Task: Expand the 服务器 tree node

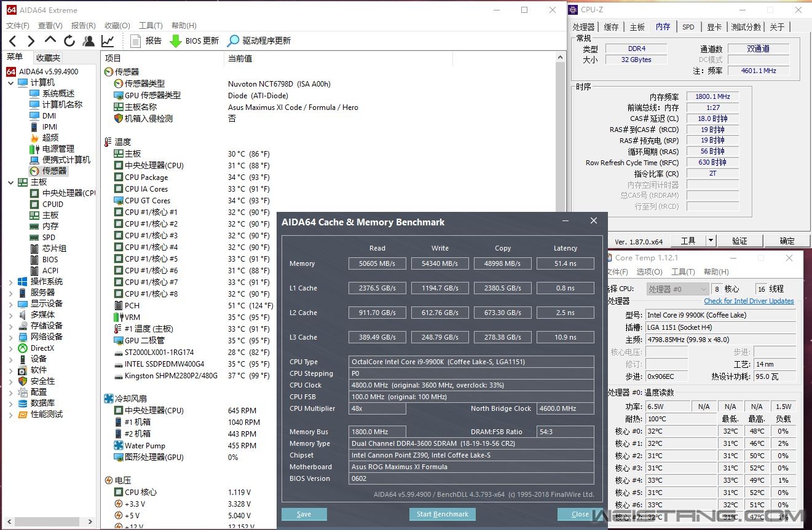Action: 11,292
